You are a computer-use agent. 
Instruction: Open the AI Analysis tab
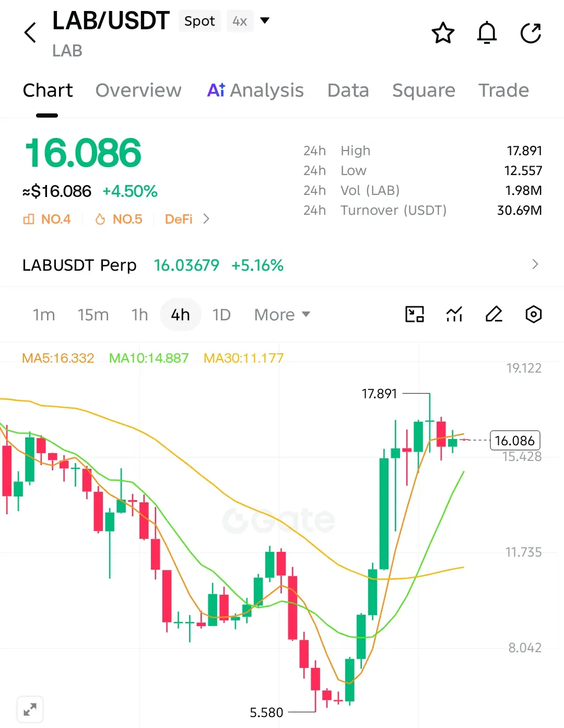255,90
